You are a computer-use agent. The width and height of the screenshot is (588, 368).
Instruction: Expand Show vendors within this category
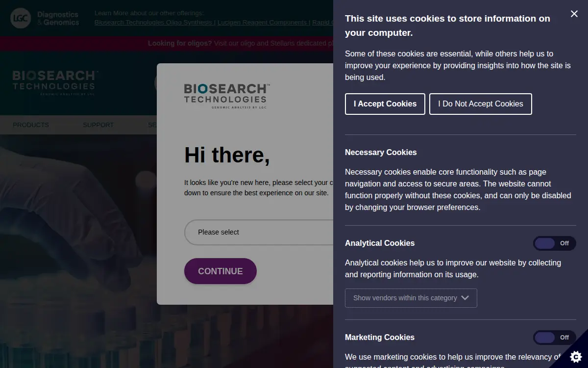(411, 298)
